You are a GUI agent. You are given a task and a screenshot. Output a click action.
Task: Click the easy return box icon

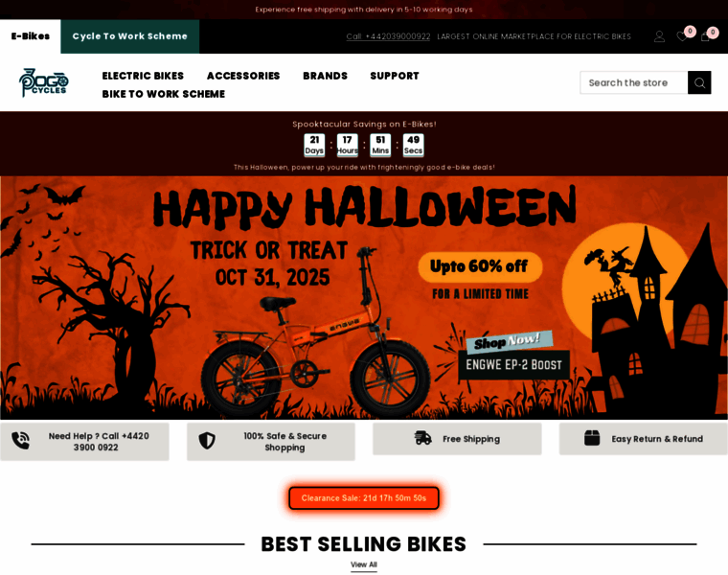(x=592, y=438)
